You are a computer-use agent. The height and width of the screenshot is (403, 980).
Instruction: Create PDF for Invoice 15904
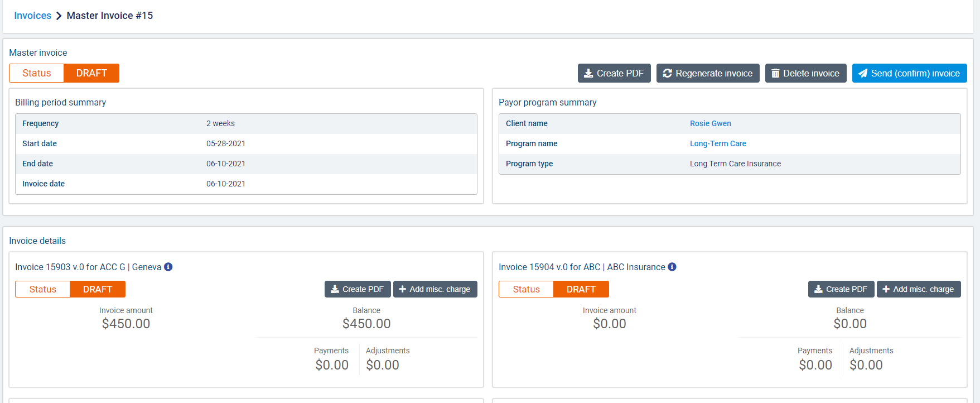(841, 289)
